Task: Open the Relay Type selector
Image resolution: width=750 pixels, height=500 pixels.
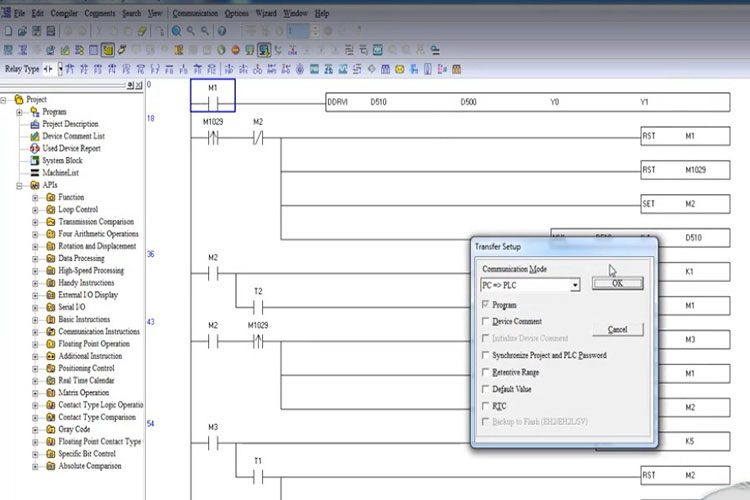Action: click(x=59, y=68)
